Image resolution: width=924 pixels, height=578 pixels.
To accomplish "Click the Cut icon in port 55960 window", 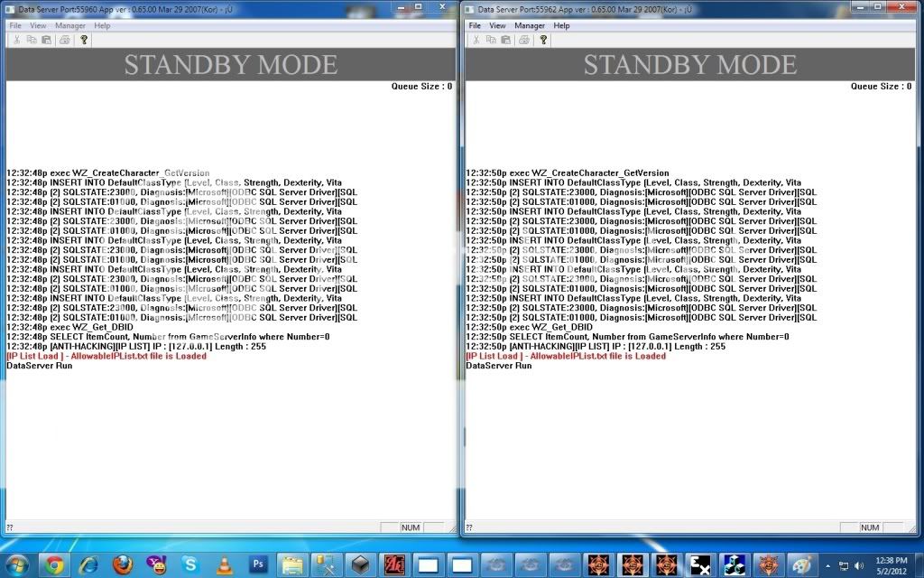I will 17,40.
